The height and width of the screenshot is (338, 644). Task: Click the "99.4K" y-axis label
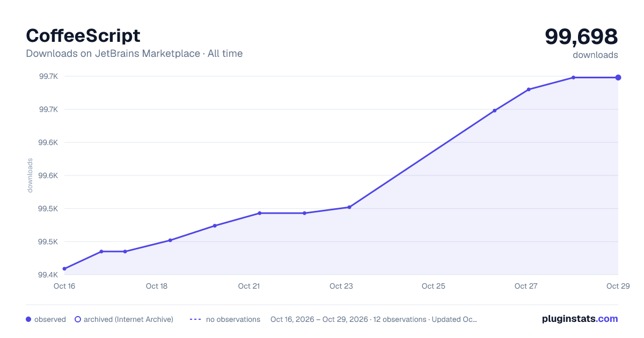click(48, 275)
